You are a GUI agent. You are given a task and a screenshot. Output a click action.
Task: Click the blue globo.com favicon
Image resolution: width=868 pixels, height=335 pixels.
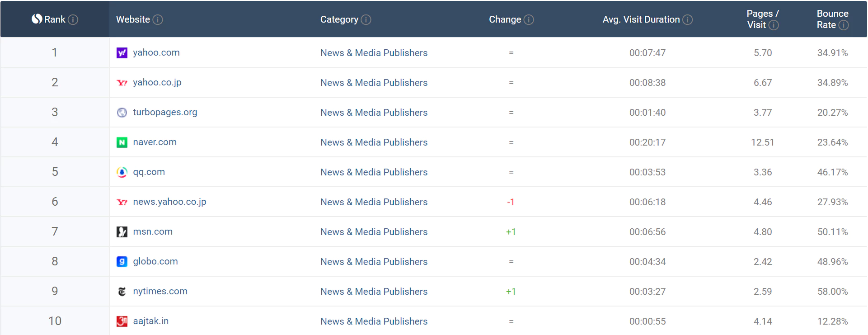122,262
